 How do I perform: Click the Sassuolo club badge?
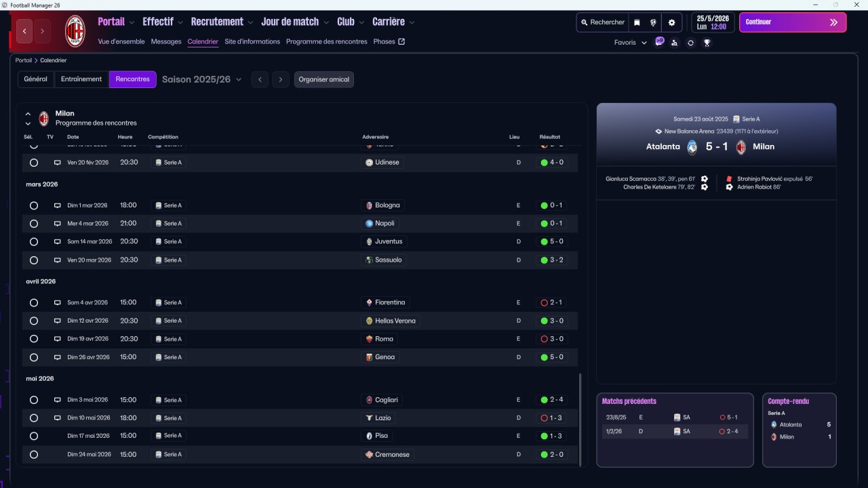pyautogui.click(x=369, y=260)
